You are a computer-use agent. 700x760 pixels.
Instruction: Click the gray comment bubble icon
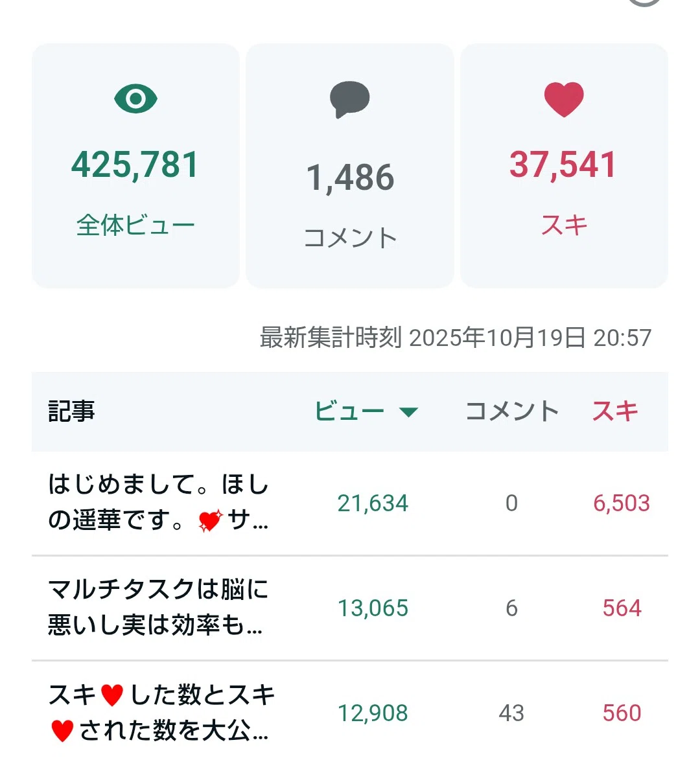(x=349, y=99)
